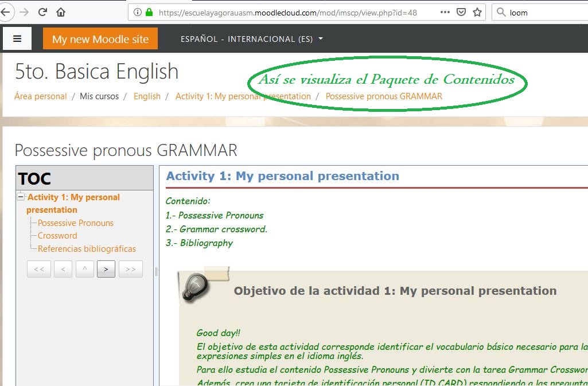Save page to Pocket icon
The width and height of the screenshot is (588, 386).
461,13
